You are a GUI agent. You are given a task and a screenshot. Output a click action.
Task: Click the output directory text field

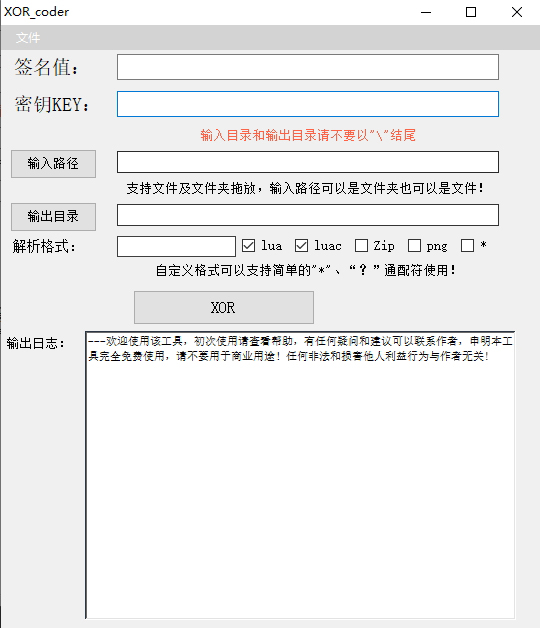pos(308,215)
